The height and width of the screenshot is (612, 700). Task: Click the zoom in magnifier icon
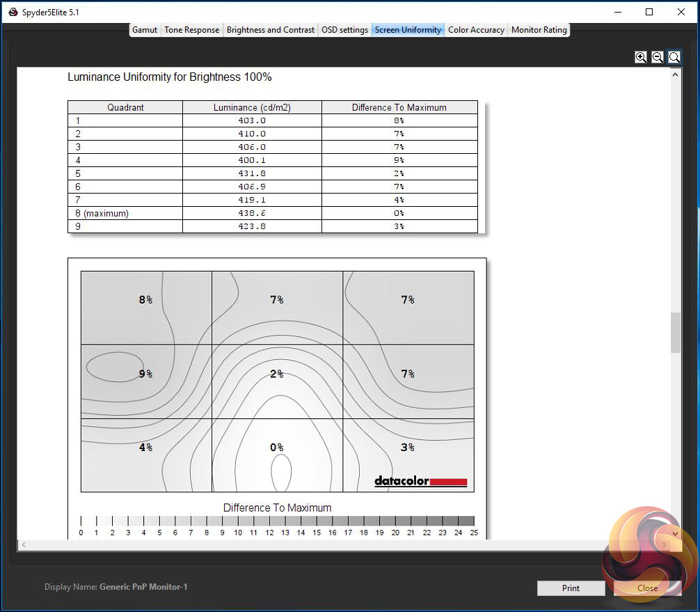[x=641, y=57]
